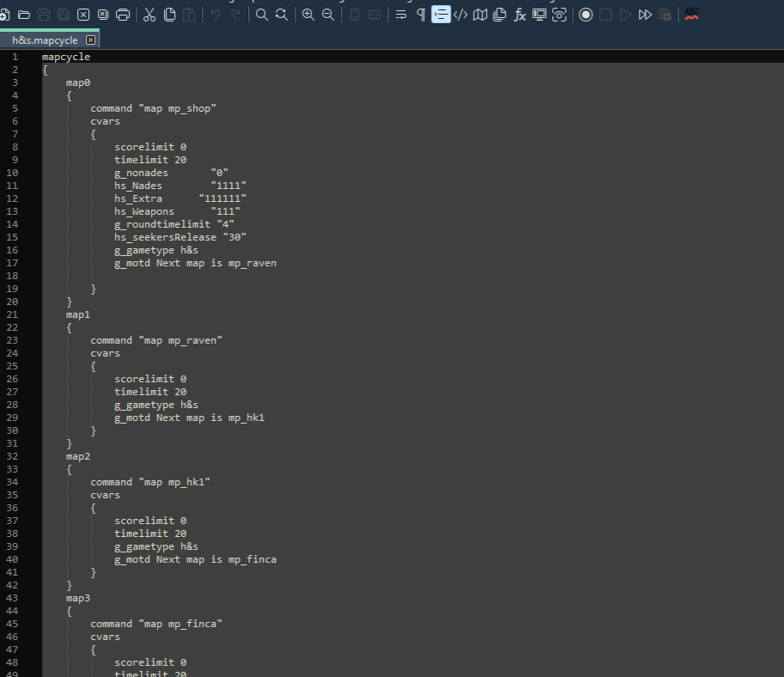
Task: Toggle file monitoring eye icon
Action: (559, 15)
